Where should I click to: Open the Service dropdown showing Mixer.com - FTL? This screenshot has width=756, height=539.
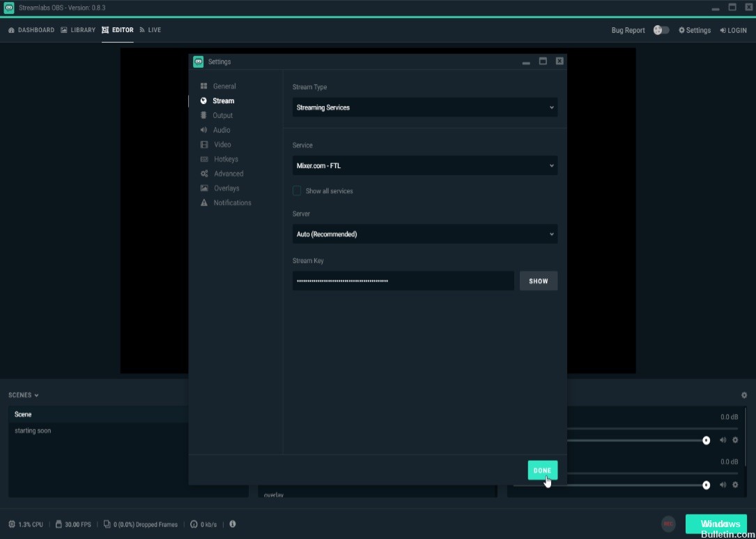click(x=424, y=166)
